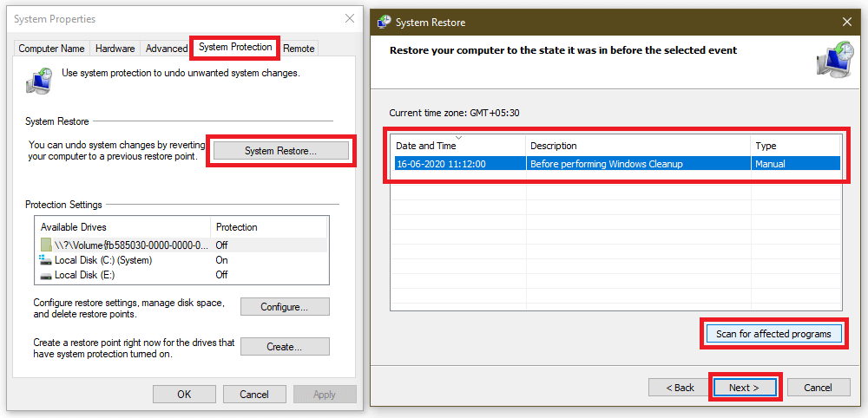Open the Computer Name tab

coord(51,49)
